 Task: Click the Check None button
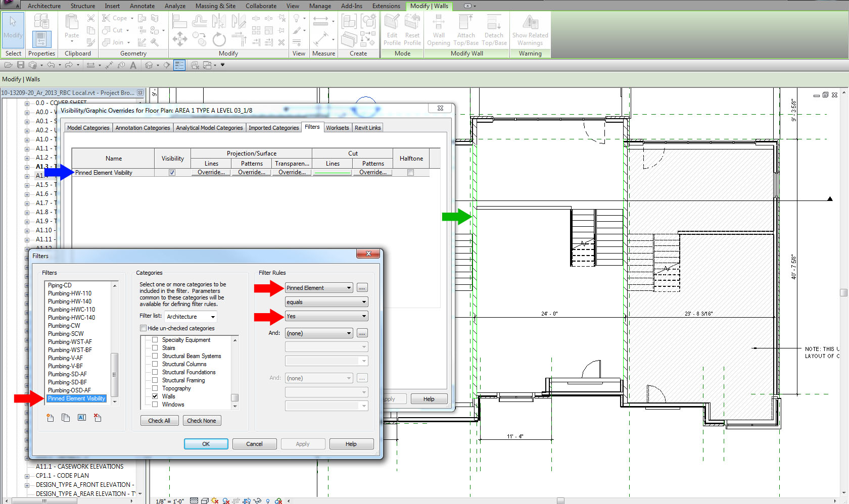coord(201,421)
